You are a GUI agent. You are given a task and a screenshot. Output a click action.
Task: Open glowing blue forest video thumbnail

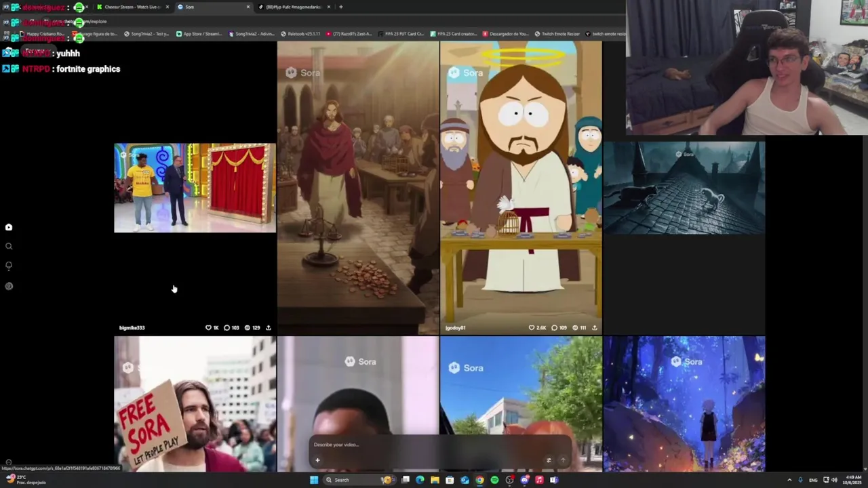tap(684, 404)
